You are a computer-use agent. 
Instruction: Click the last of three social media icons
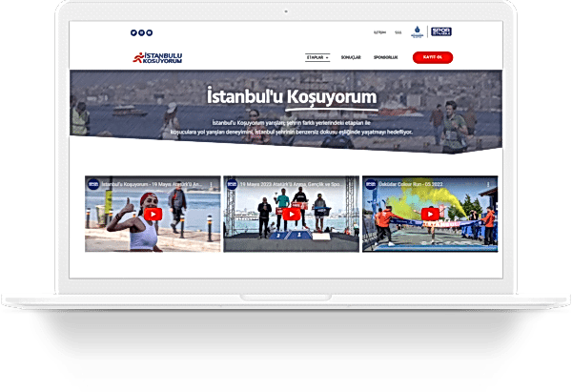click(150, 32)
